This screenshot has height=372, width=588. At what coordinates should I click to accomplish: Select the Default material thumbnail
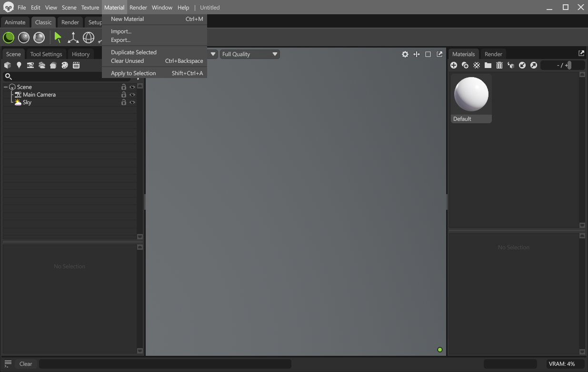(x=471, y=94)
